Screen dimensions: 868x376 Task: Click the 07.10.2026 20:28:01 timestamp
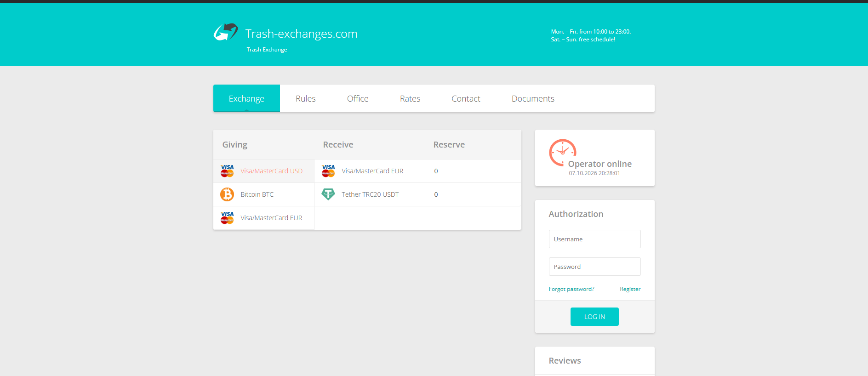click(594, 173)
